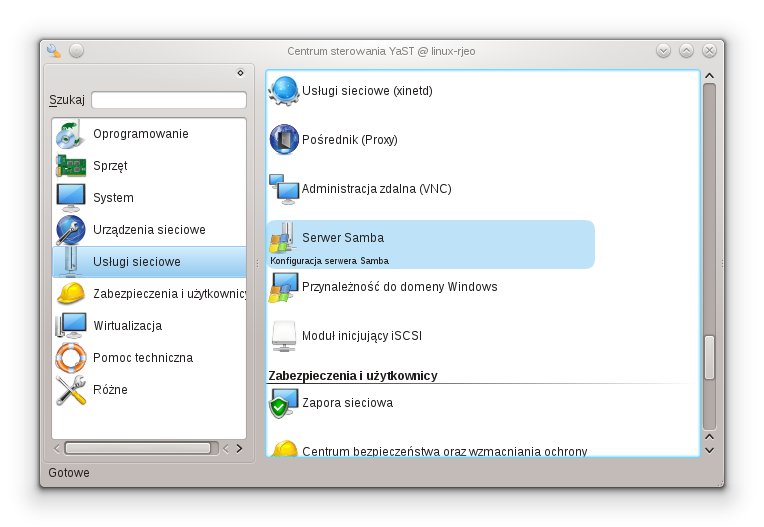Select the Sprzęt hardware icon
Screen dimensions: 764x527
[x=71, y=166]
